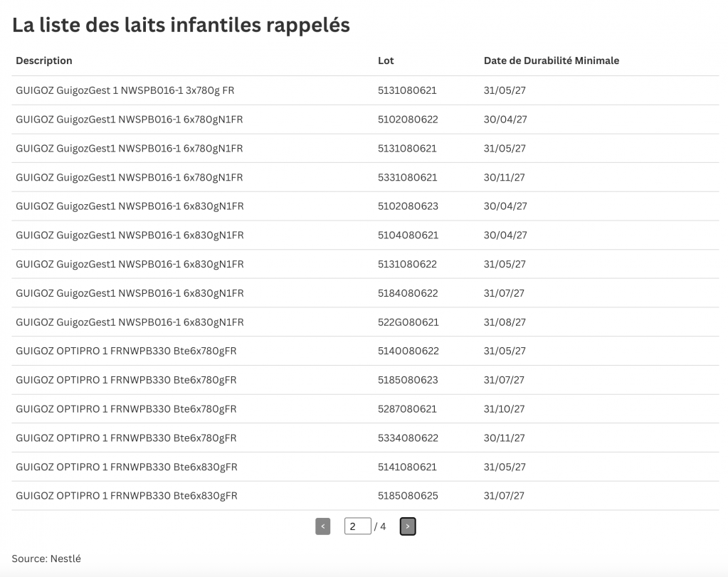
Task: Click the 31/08/27 durability date
Action: [x=505, y=322]
